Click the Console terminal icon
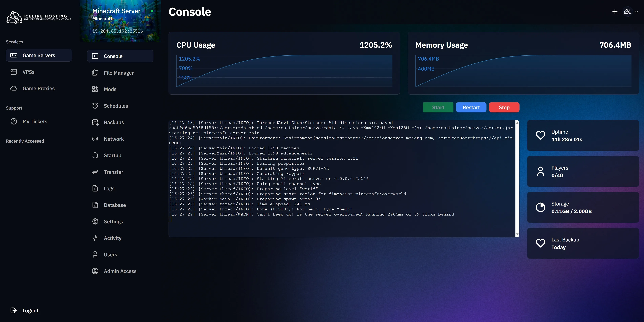Screen dimensions: 644x322 (x=95, y=56)
